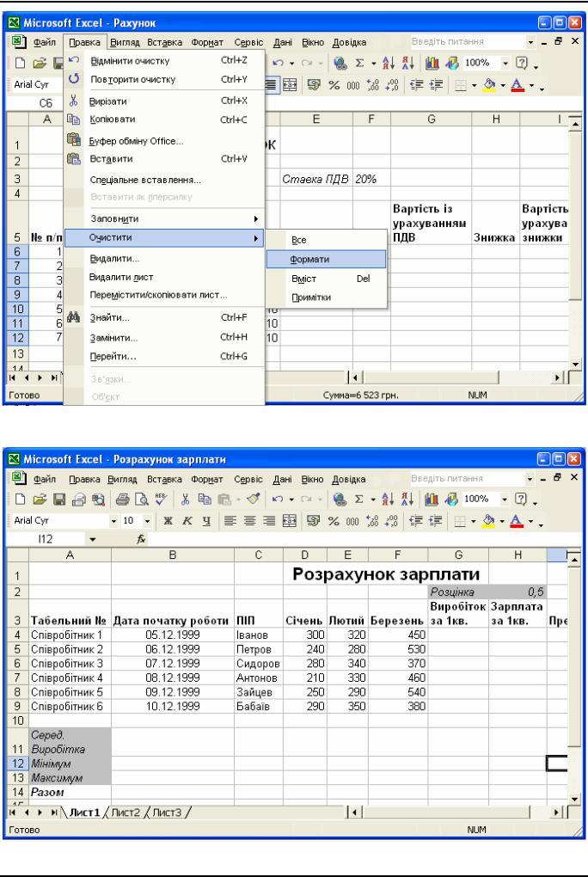The width and height of the screenshot is (588, 877).
Task: Increase decimal places in Рахунок window
Action: point(373,85)
